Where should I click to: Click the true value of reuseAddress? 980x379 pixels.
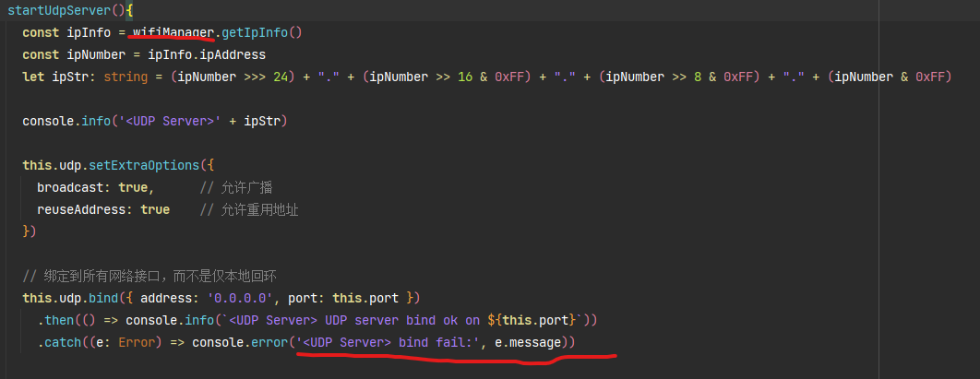pos(155,209)
